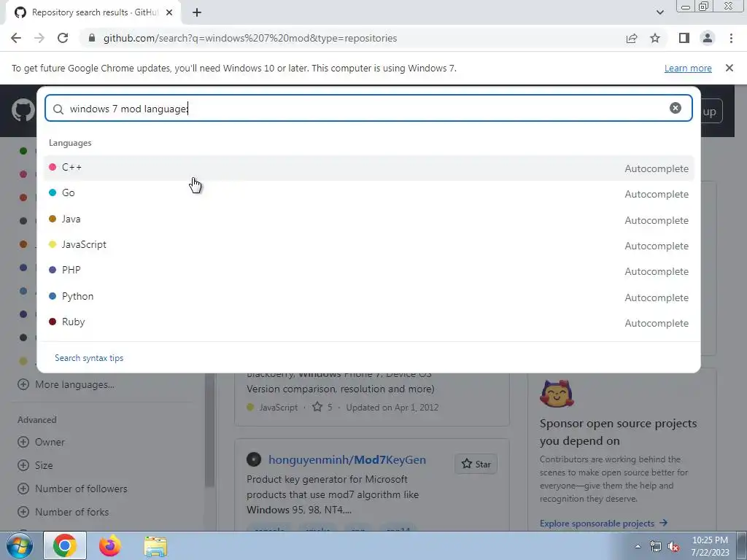Expand More languages filter
This screenshot has height=560, width=747.
66,384
